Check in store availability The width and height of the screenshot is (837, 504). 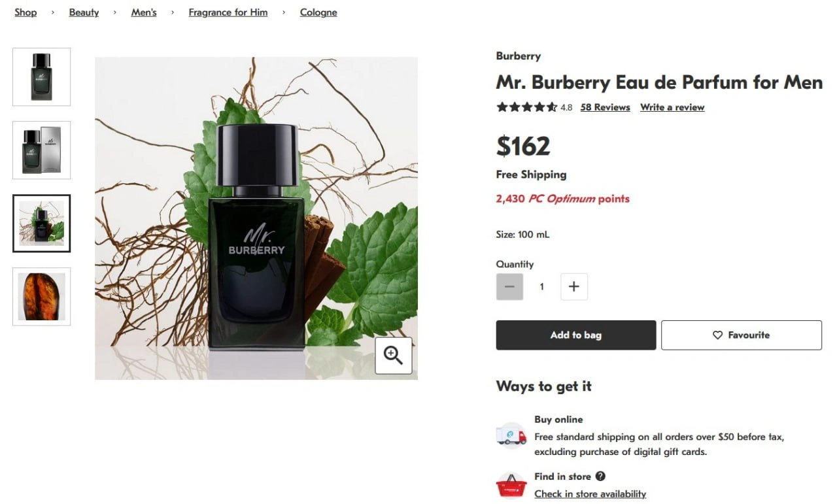point(590,494)
